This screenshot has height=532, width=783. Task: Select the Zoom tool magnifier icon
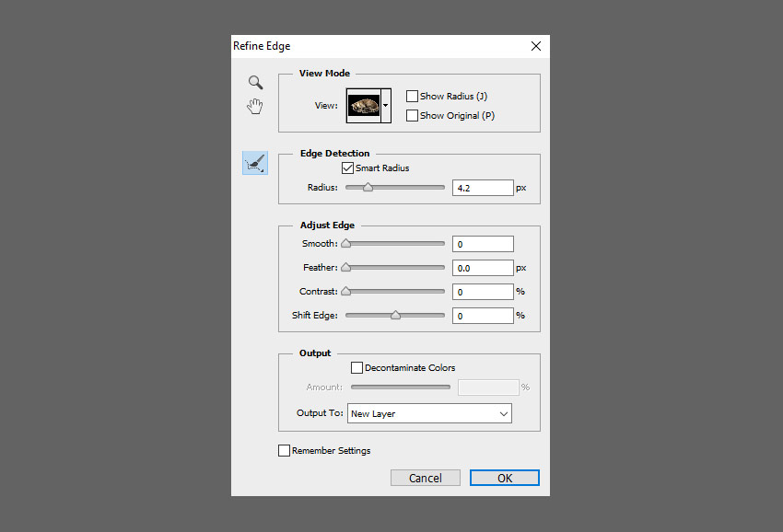pos(256,82)
